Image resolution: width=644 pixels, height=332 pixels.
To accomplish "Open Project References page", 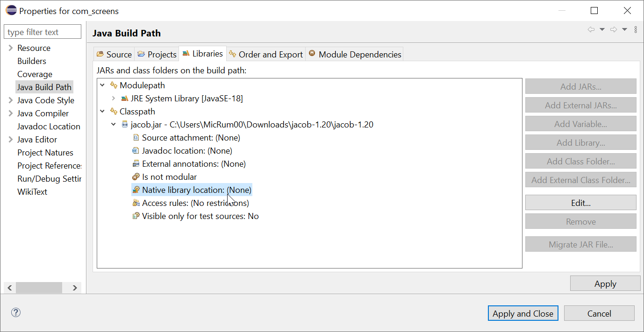I will [x=49, y=166].
